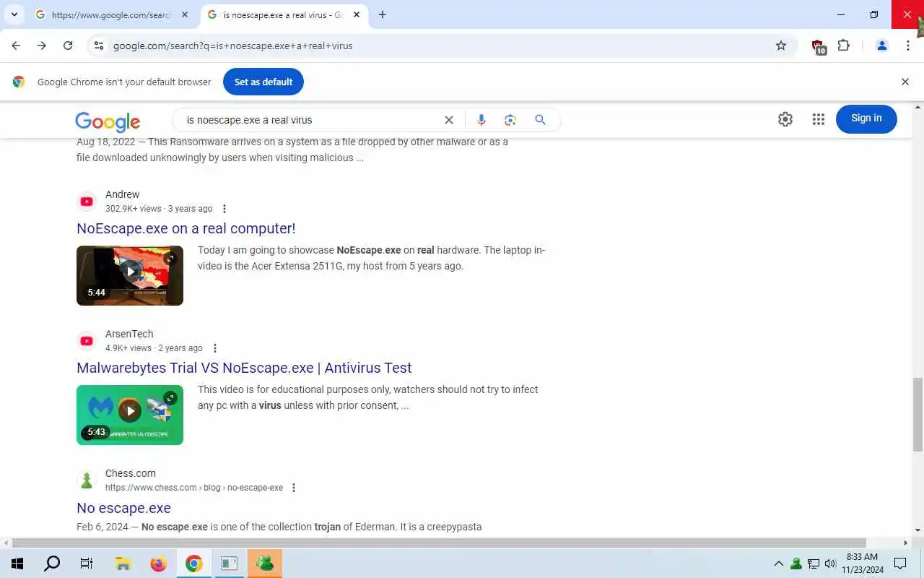Close the 'is noescape.exe a real virus' tab
Image resolution: width=924 pixels, height=578 pixels.
pyautogui.click(x=357, y=14)
